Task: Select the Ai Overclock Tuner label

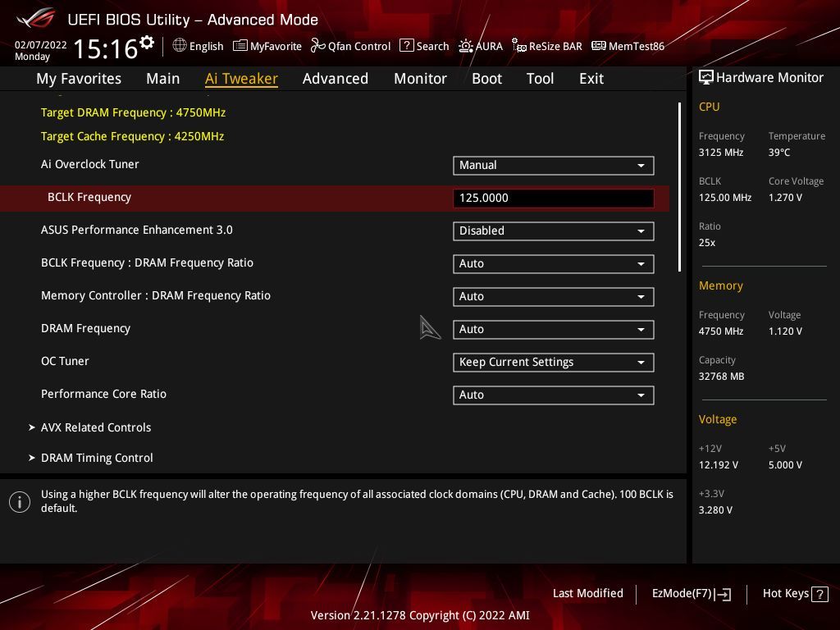Action: tap(90, 164)
